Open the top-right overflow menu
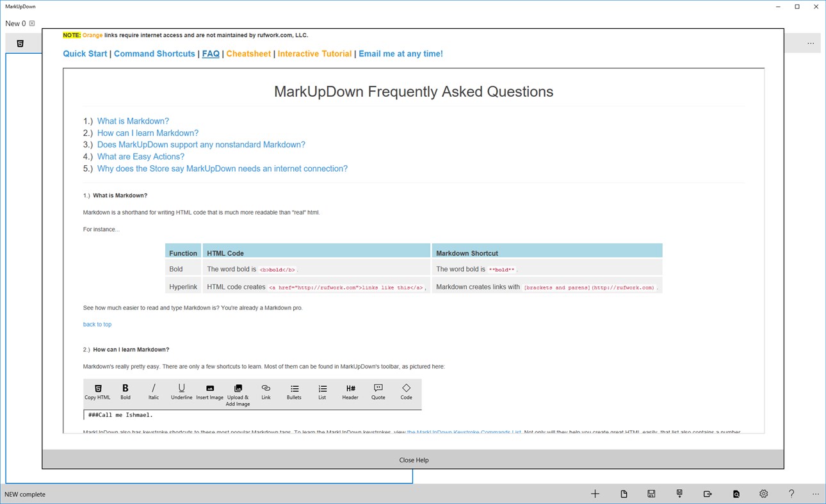Viewport: 826px width, 504px height. tap(811, 42)
